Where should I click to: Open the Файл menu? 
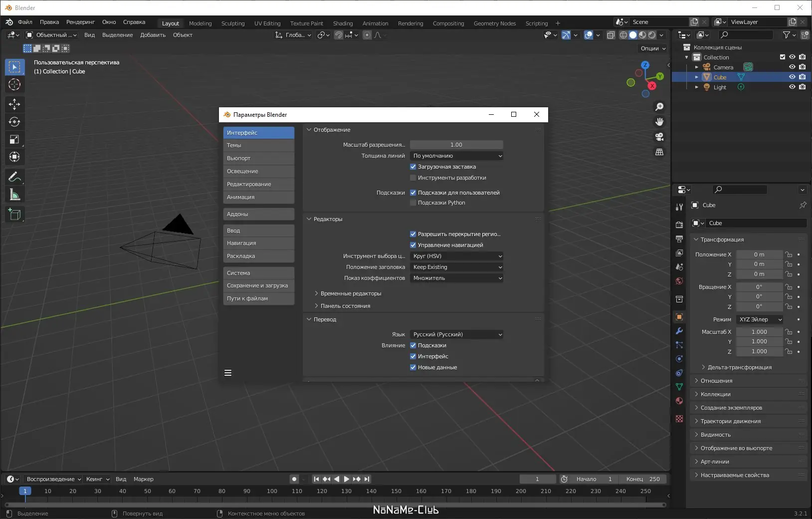(x=25, y=22)
